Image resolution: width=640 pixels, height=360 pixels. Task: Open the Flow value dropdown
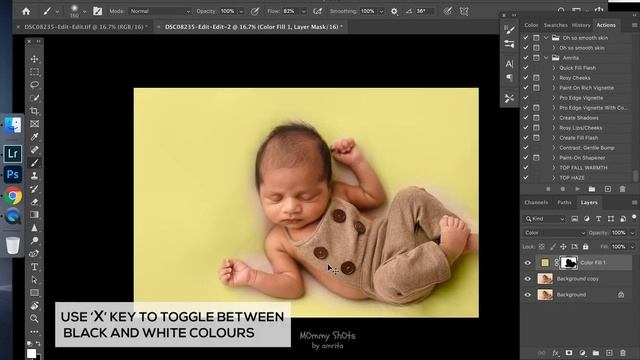tap(303, 11)
